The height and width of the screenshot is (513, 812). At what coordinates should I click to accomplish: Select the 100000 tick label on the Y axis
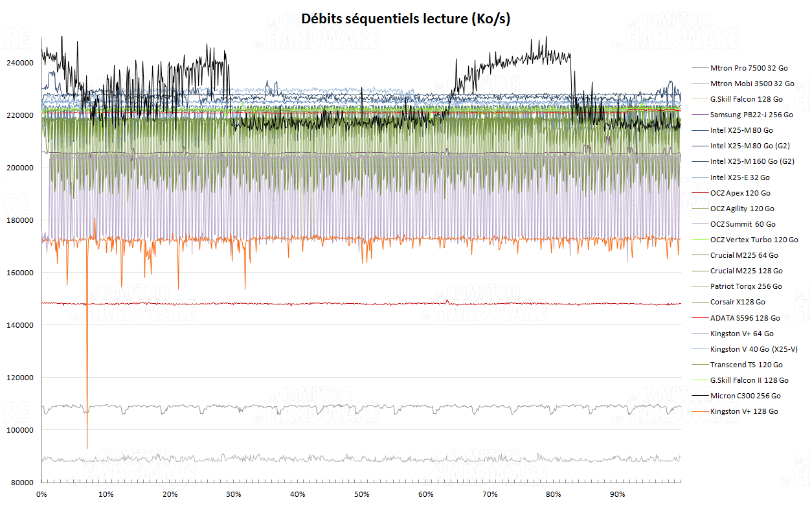coord(20,430)
